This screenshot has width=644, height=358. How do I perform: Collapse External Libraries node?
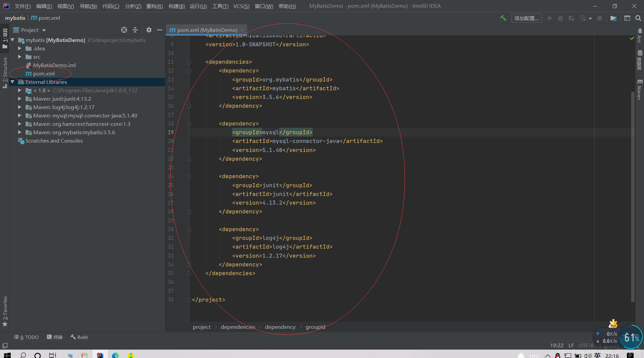(x=12, y=82)
